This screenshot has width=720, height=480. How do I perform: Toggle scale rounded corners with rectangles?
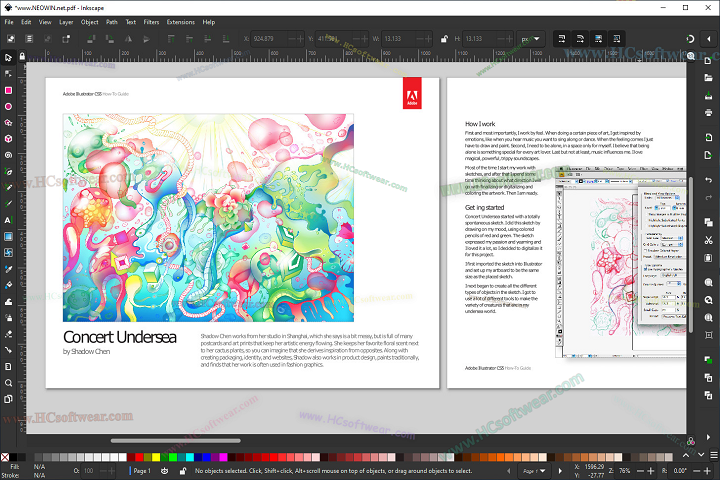[580, 39]
